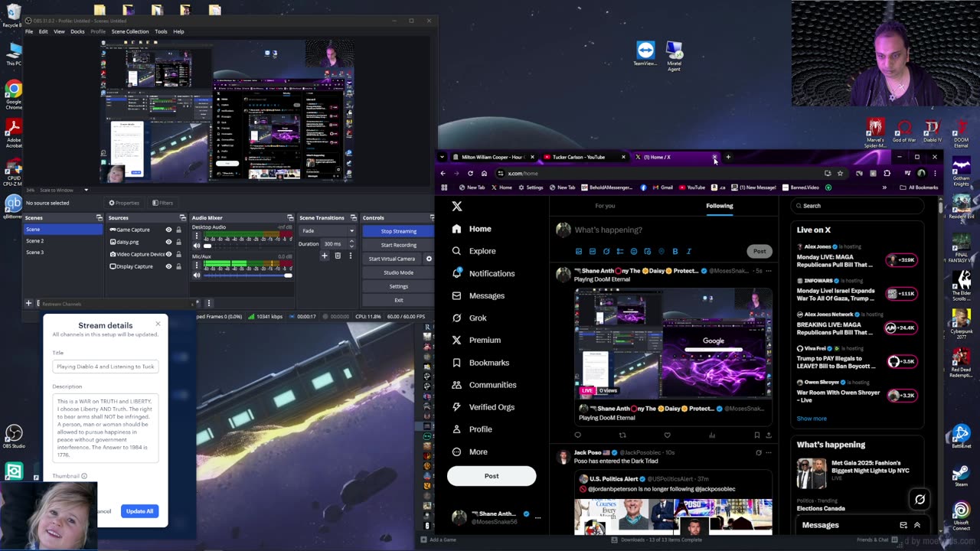The width and height of the screenshot is (980, 551).
Task: Open the browser tab search dropdown
Action: pos(442,157)
